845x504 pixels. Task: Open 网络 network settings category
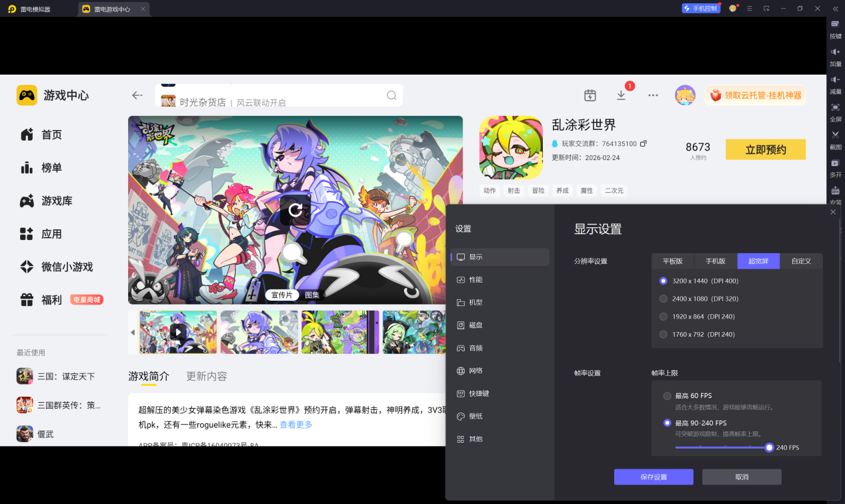point(500,371)
